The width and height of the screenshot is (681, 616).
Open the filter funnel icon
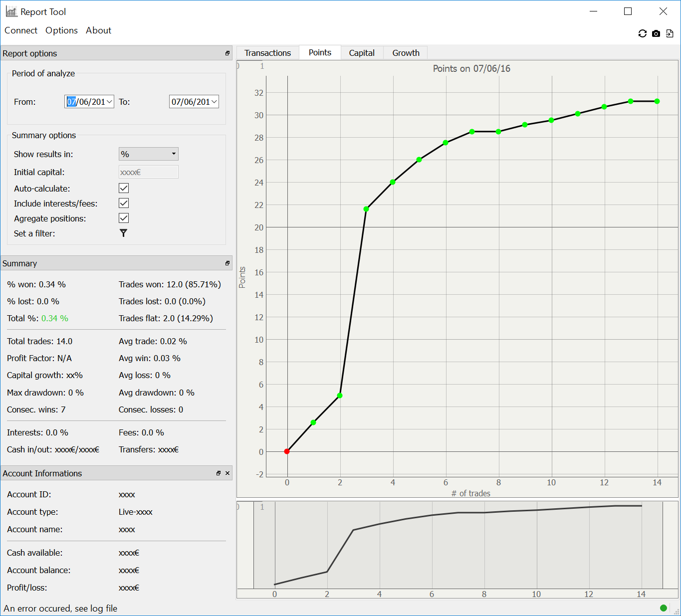(123, 233)
